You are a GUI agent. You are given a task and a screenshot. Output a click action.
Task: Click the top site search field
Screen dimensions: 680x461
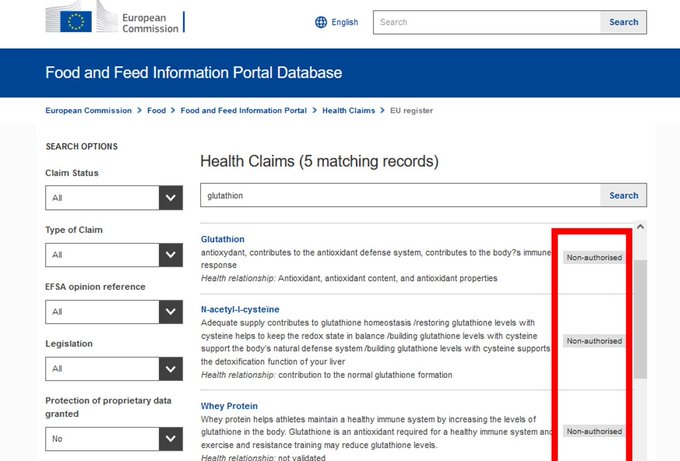(x=486, y=22)
